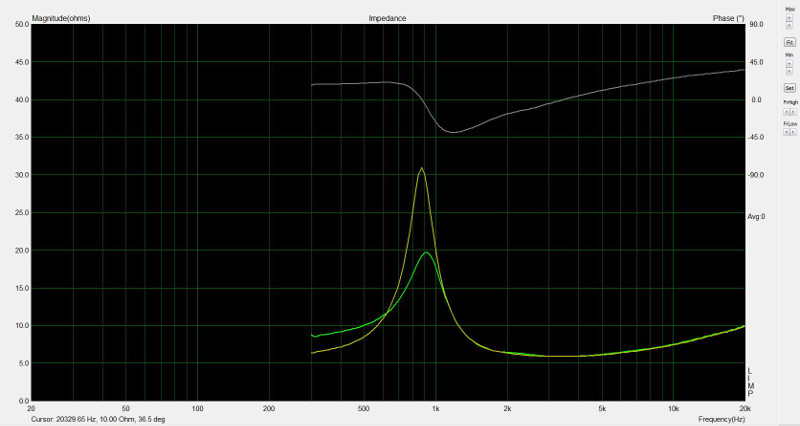
Task: Click the Avg:0 indicator
Action: pyautogui.click(x=757, y=216)
